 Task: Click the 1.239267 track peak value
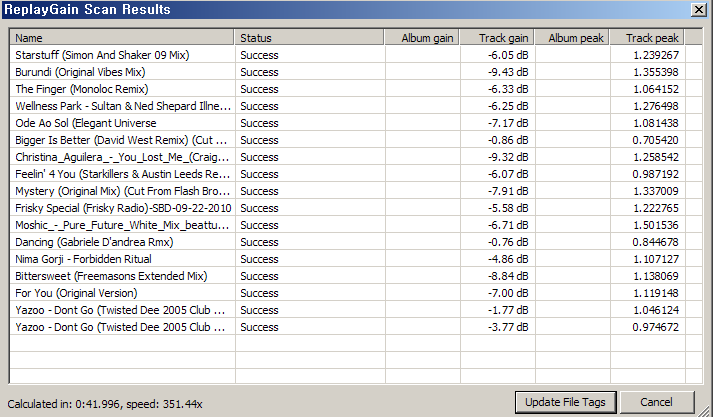point(656,55)
